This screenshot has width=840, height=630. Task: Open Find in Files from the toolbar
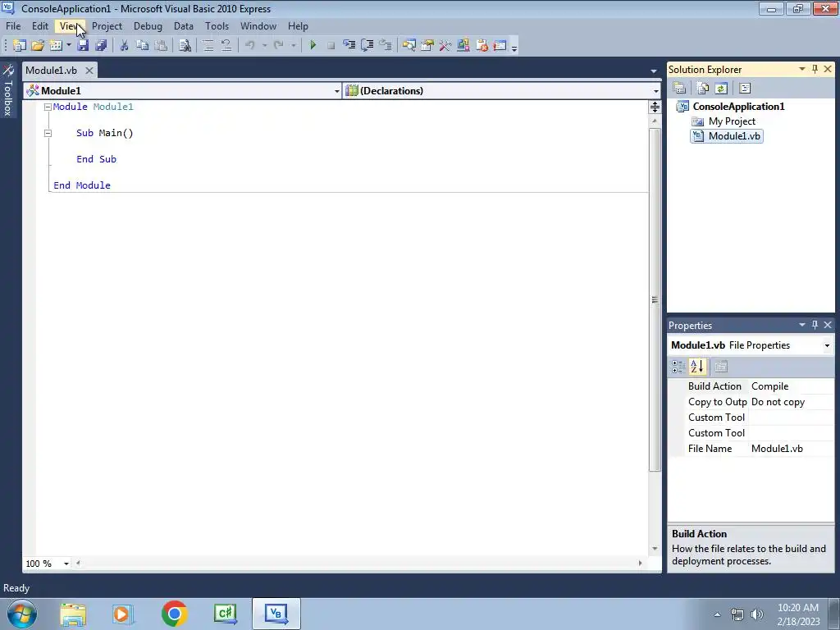coord(185,46)
